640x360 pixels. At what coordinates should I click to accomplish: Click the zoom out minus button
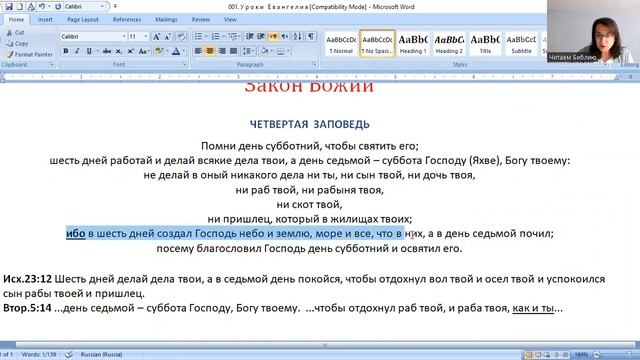(x=597, y=355)
